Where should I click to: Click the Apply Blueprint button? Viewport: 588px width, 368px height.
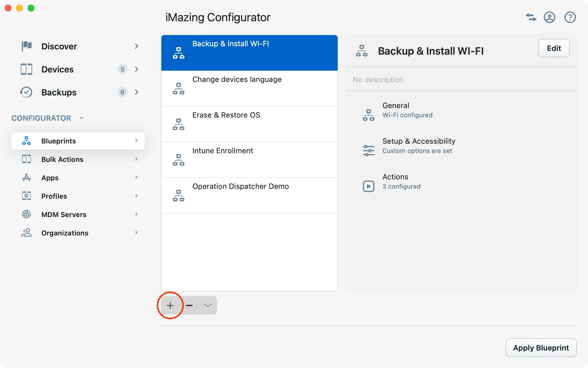541,347
